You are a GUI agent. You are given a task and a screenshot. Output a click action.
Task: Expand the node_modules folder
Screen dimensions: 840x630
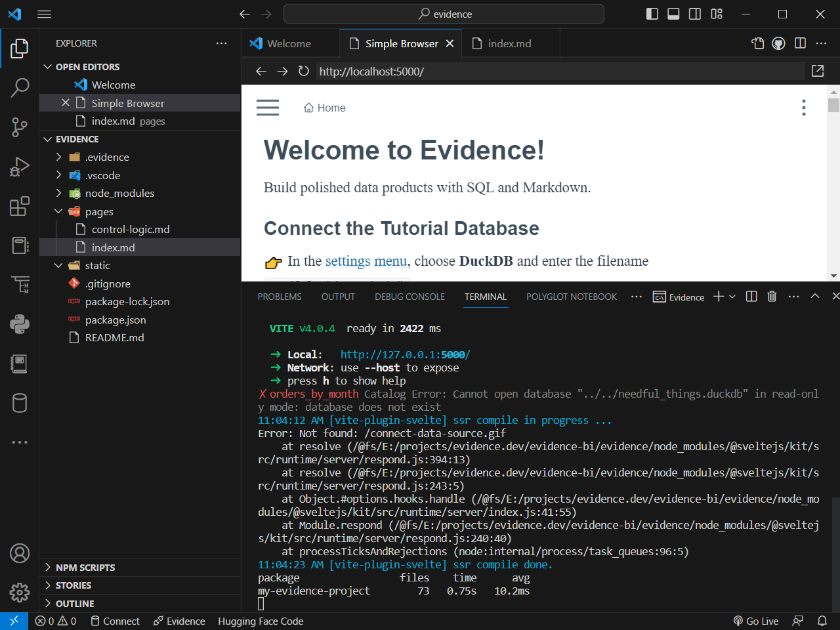58,193
